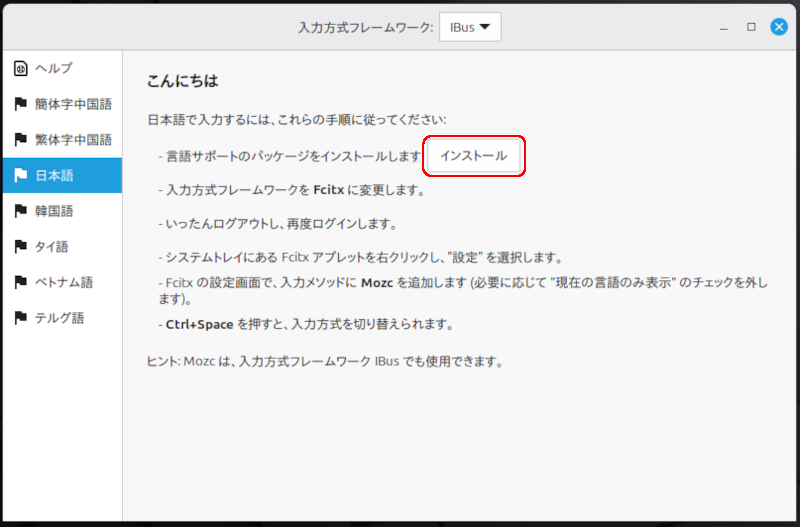Image resolution: width=800 pixels, height=527 pixels.
Task: Select 繁体字中国語 in the sidebar
Action: pyautogui.click(x=62, y=140)
